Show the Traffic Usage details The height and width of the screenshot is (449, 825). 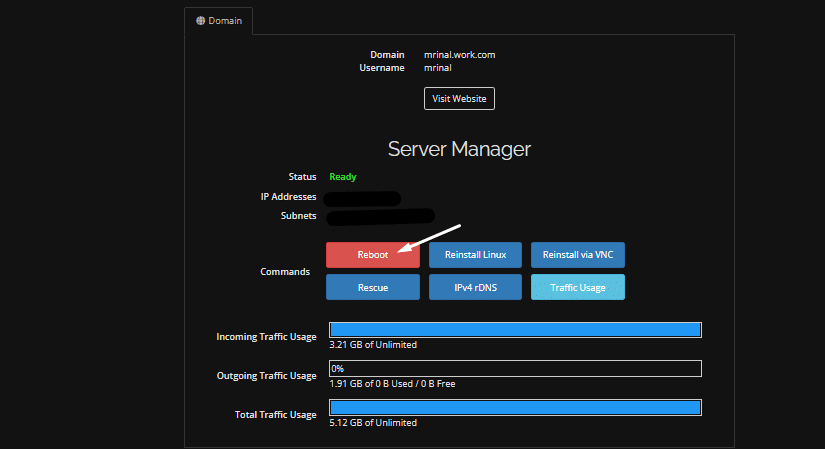click(x=577, y=287)
